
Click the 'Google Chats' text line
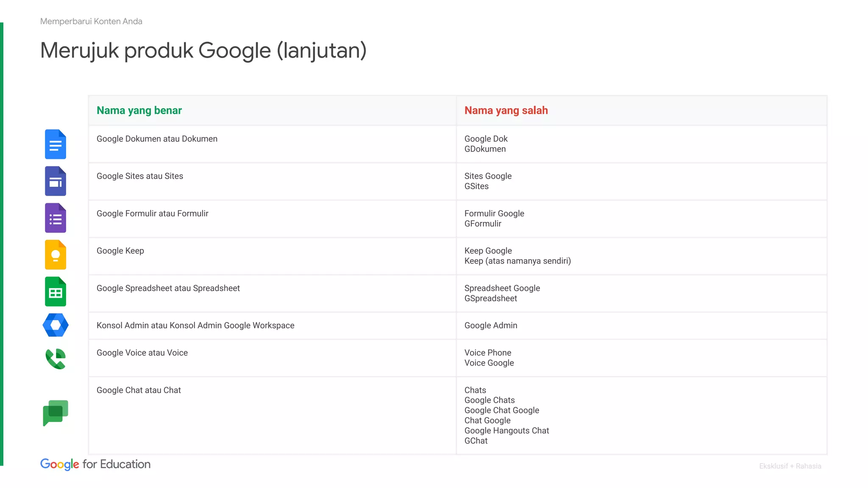coord(490,400)
